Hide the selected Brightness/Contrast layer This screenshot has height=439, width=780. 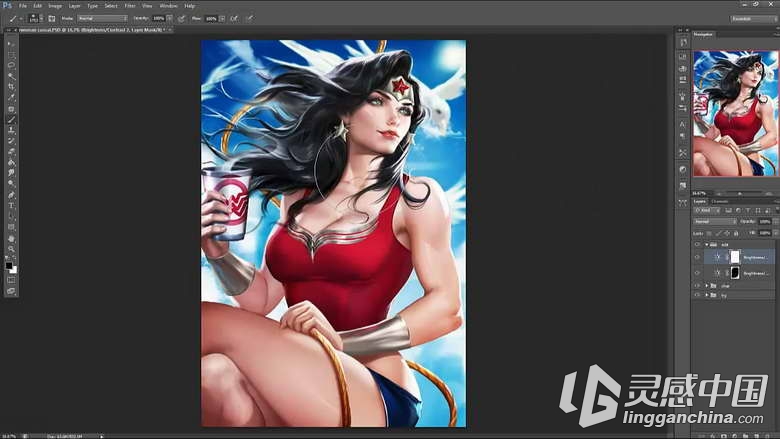pos(697,257)
